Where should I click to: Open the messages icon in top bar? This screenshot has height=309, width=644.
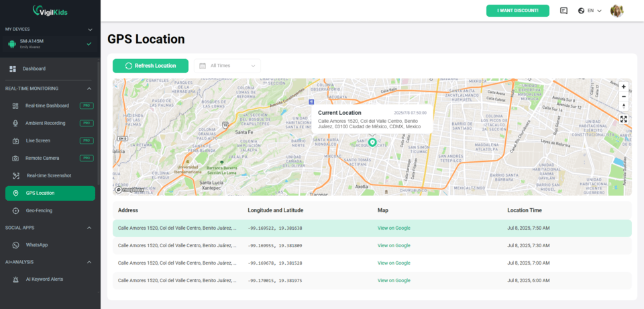click(x=564, y=11)
